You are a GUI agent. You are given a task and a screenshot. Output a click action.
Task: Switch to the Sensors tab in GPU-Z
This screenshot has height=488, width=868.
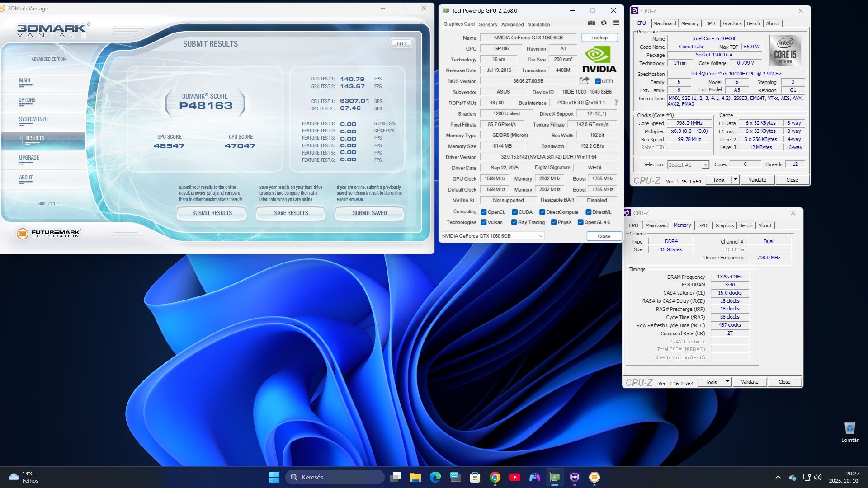488,24
